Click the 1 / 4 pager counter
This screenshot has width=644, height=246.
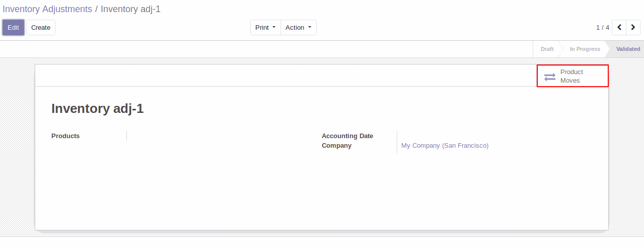[x=603, y=28]
